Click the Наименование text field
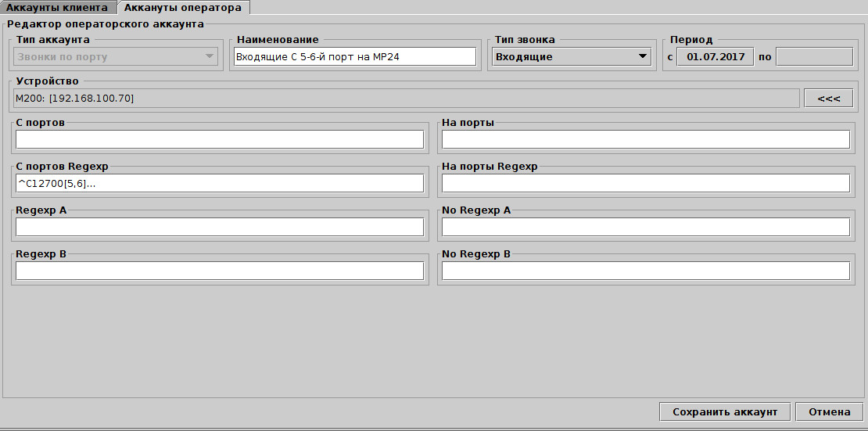This screenshot has height=431, width=868. click(x=354, y=56)
